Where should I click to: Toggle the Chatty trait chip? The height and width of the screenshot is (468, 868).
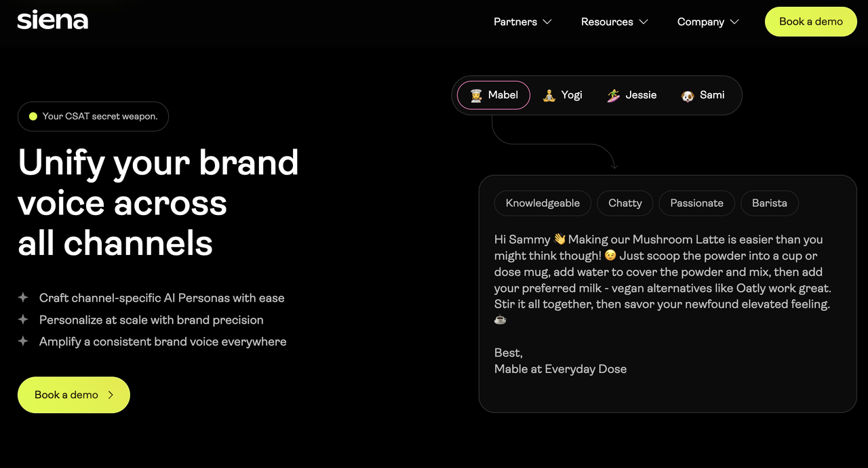625,203
